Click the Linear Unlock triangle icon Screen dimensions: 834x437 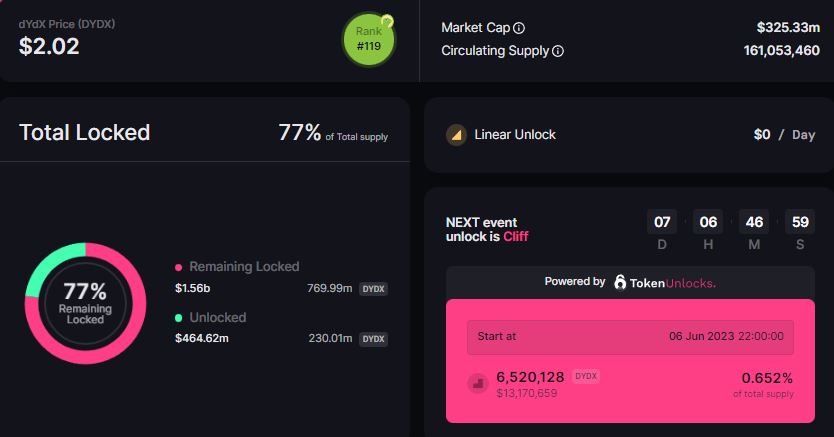[x=456, y=134]
